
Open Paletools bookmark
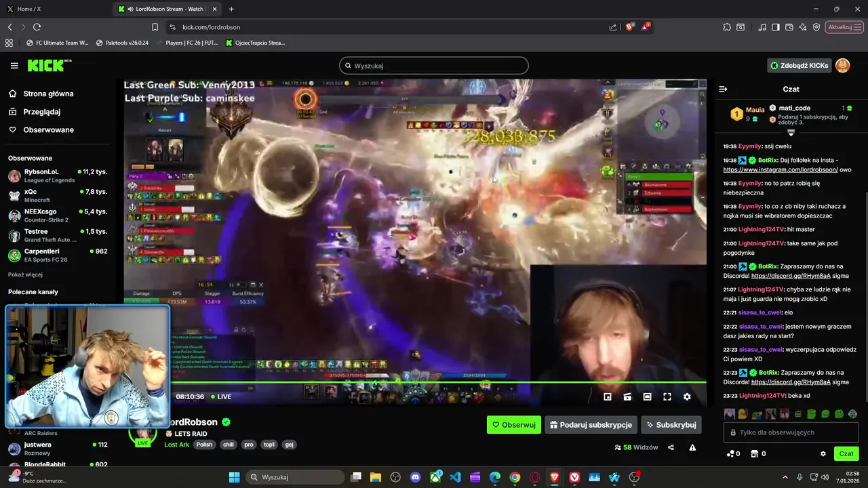point(122,43)
